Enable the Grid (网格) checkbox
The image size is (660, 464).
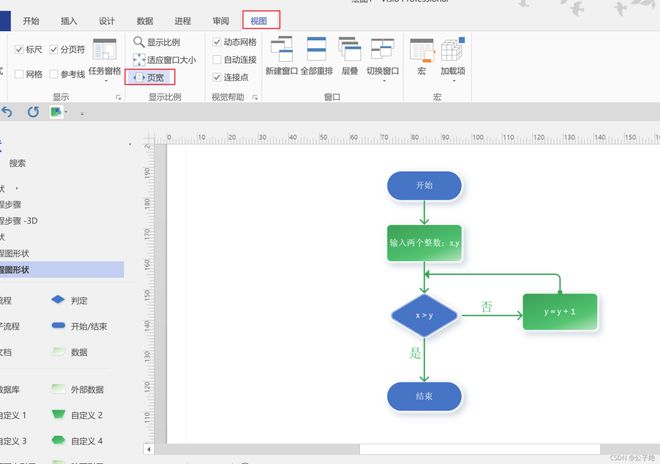click(x=20, y=74)
